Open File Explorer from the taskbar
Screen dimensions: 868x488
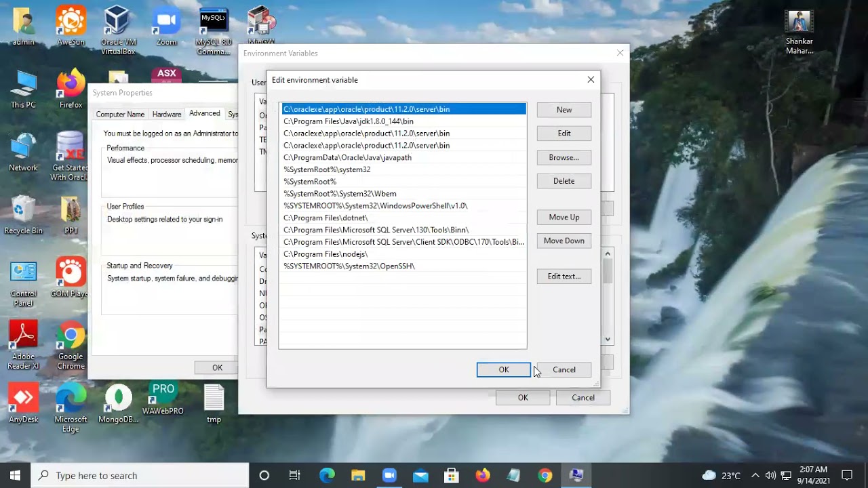(x=357, y=475)
